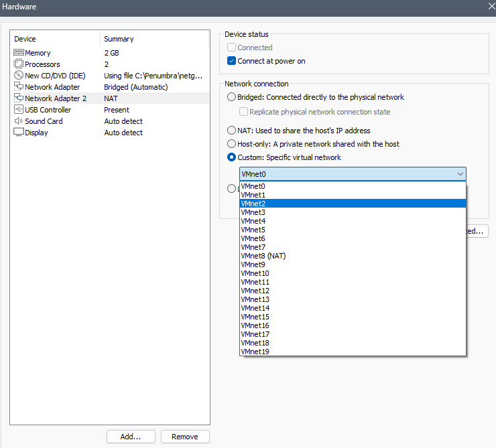Select VMnet16 network option
496x448 pixels.
click(353, 325)
